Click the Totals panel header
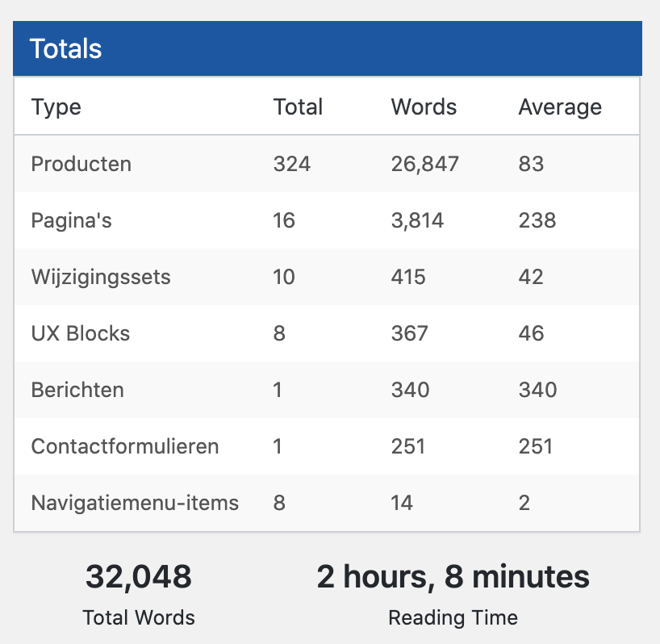 coord(328,48)
